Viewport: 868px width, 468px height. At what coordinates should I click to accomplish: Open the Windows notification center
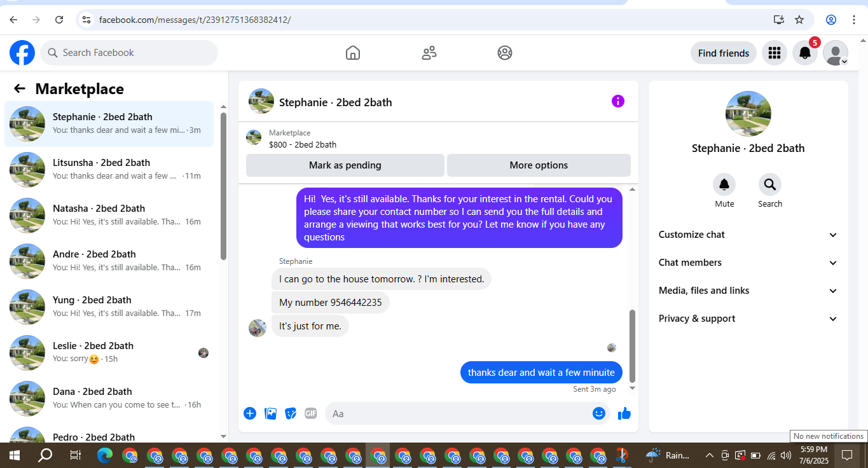[x=847, y=455]
